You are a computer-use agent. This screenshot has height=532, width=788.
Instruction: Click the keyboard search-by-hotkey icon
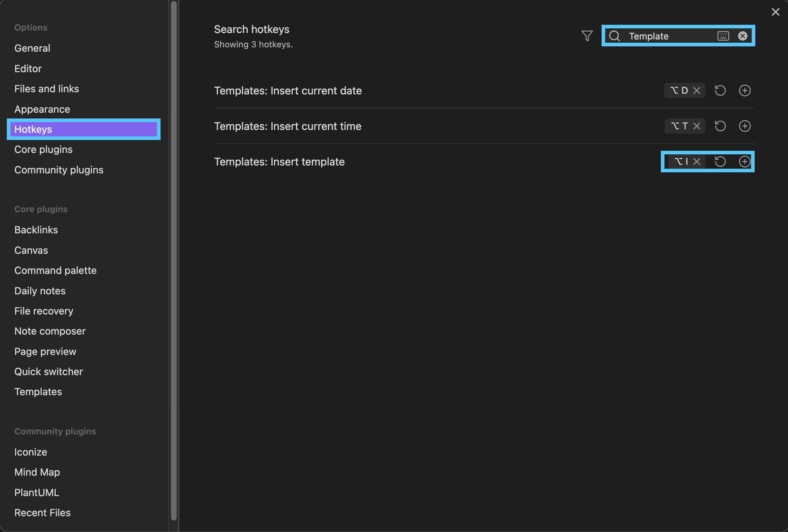pos(723,36)
